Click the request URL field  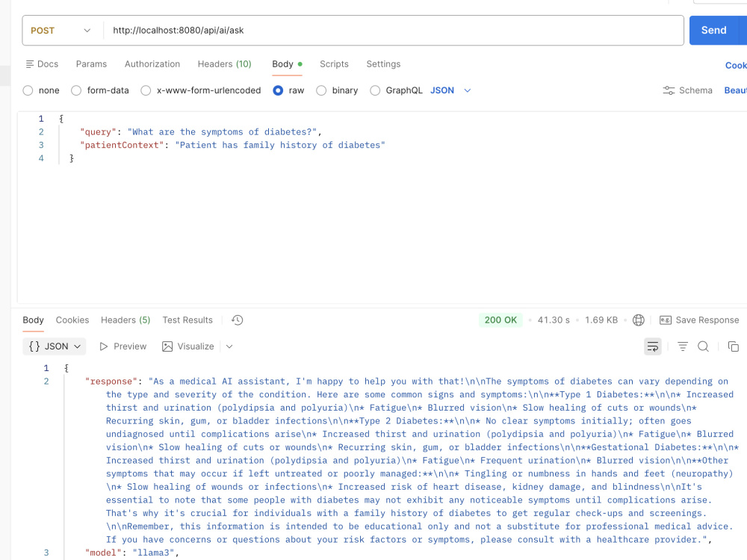393,31
